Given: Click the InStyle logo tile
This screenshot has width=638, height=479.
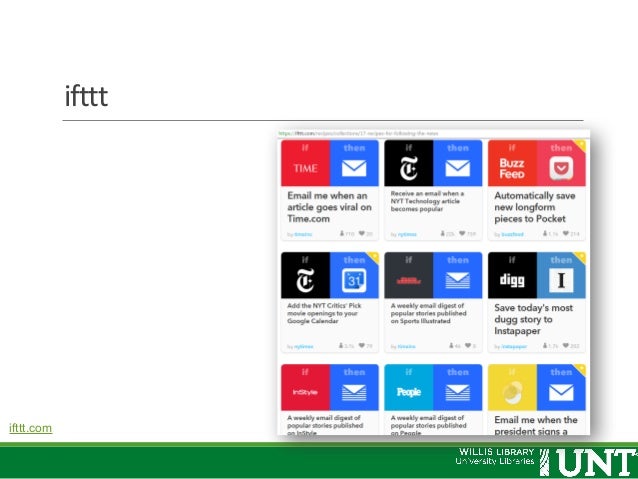Looking at the screenshot, I should (305, 387).
